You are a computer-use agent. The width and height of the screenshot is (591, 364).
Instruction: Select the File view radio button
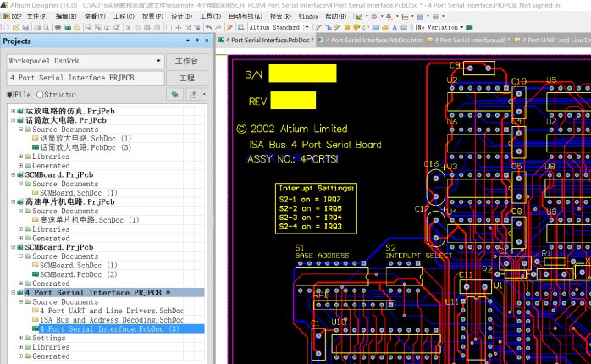pyautogui.click(x=10, y=94)
